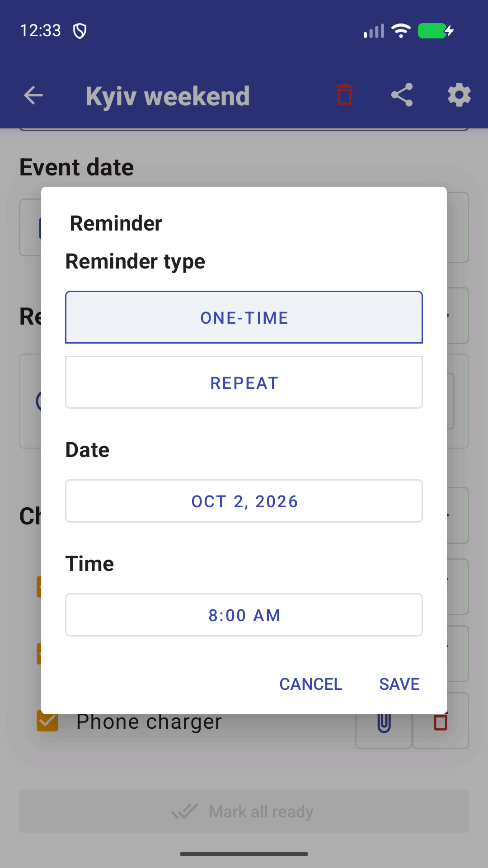488x868 pixels.
Task: Open the date picker showing Oct 2, 2026
Action: point(244,501)
